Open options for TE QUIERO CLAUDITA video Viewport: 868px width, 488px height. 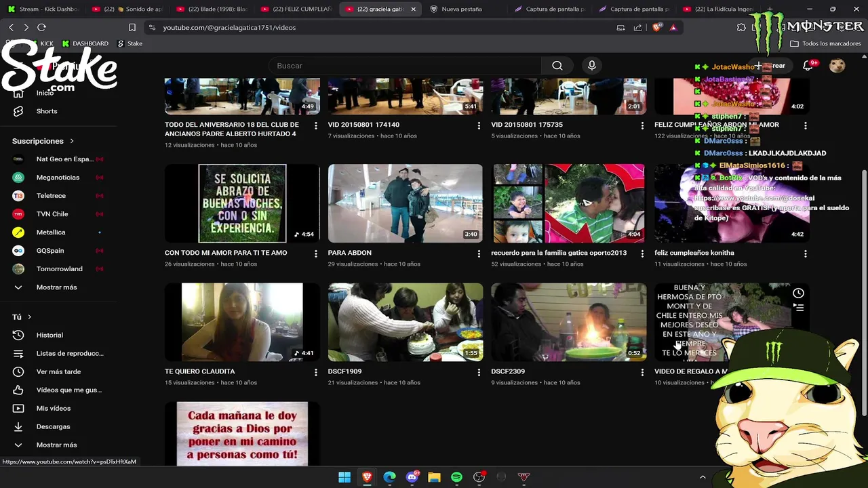click(x=315, y=372)
